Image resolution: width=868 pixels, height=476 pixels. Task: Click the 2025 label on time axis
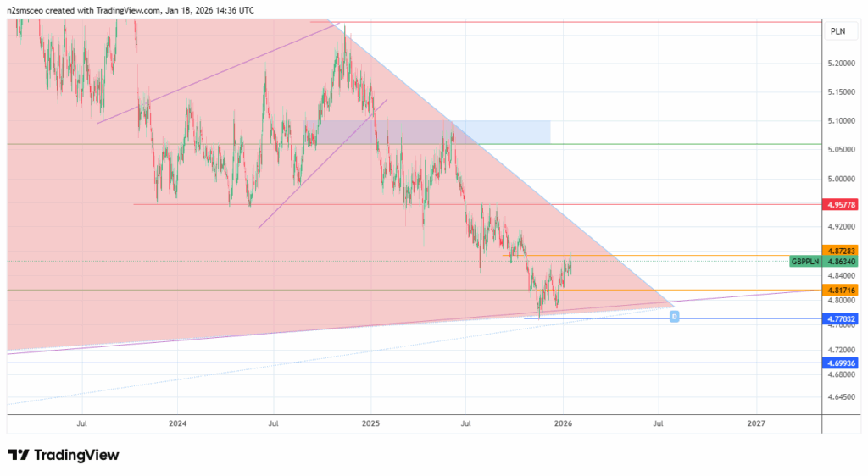point(370,422)
